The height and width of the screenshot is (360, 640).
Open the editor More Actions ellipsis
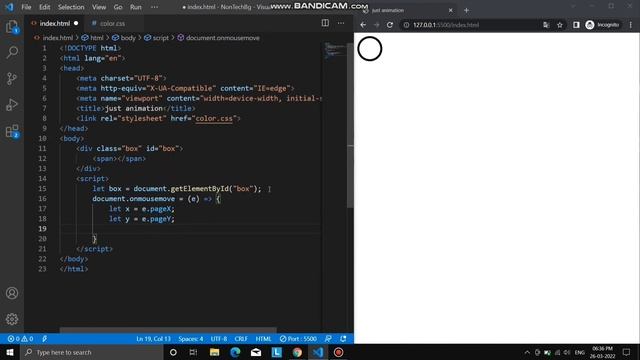[341, 23]
